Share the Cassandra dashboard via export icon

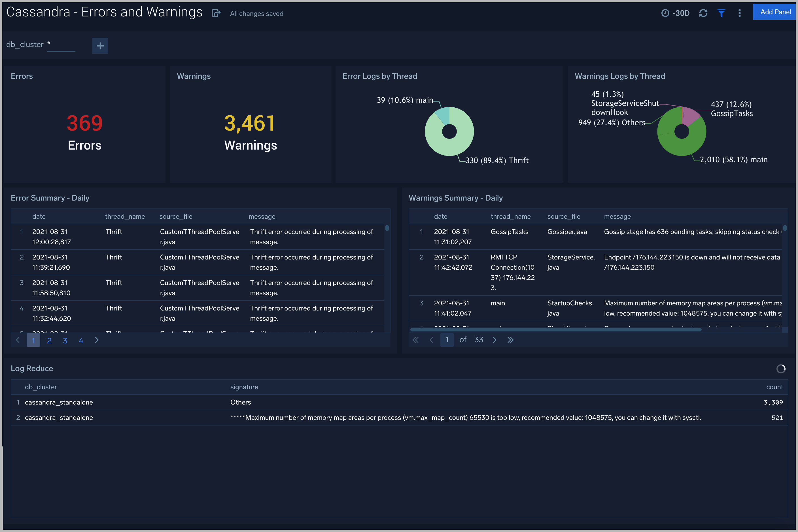click(216, 13)
